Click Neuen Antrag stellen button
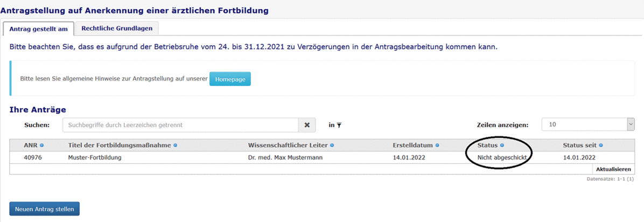The height and width of the screenshot is (222, 644). (45, 209)
